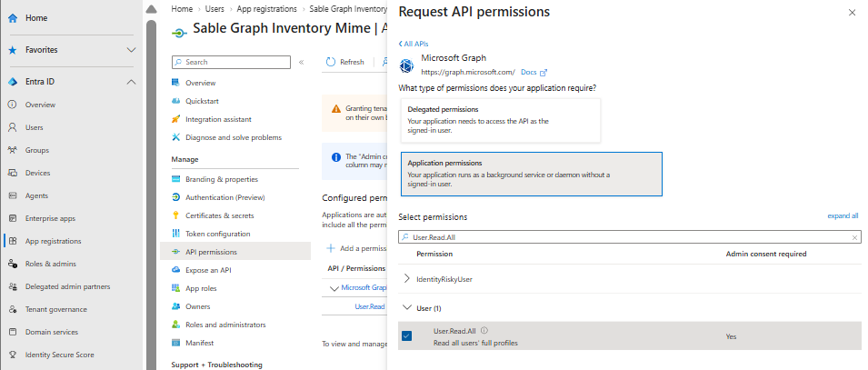Viewport: 868px width, 370px height.
Task: Click the Favorites star icon
Action: tap(13, 50)
